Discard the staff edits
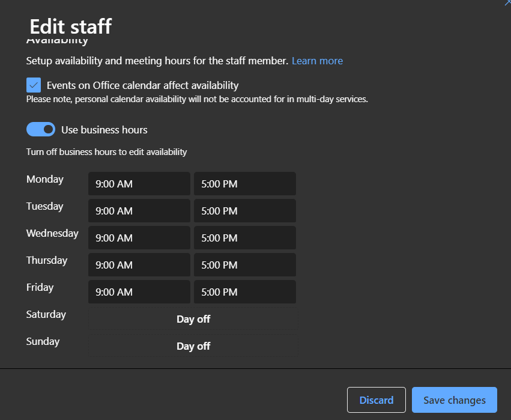The image size is (511, 420). pos(376,400)
